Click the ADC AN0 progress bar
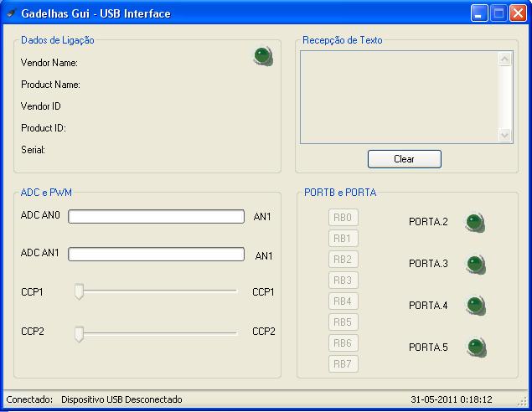 [156, 217]
